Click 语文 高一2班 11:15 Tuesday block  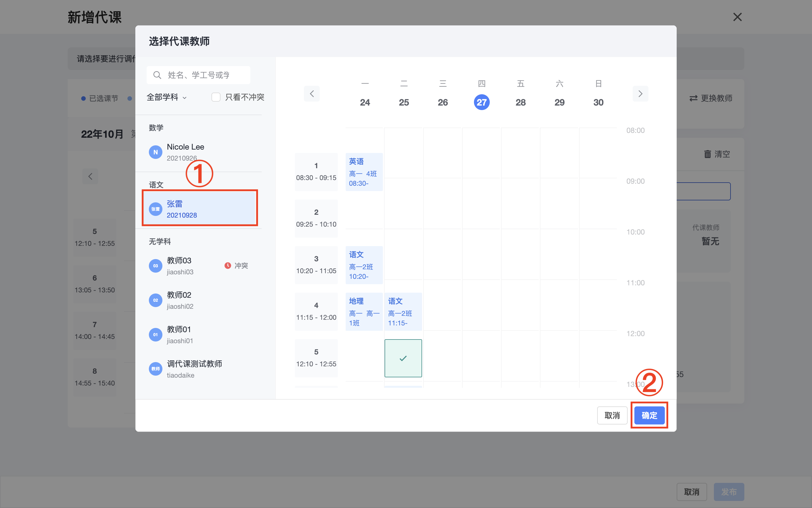(403, 312)
